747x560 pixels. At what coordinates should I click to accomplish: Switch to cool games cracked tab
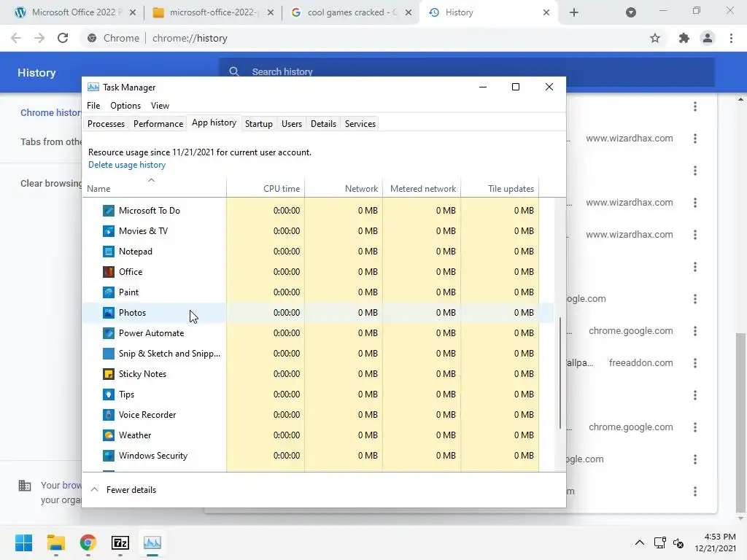tap(349, 12)
